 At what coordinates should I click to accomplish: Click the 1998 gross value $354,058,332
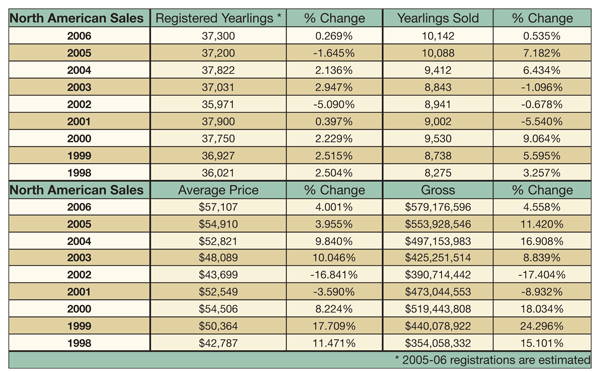[438, 343]
